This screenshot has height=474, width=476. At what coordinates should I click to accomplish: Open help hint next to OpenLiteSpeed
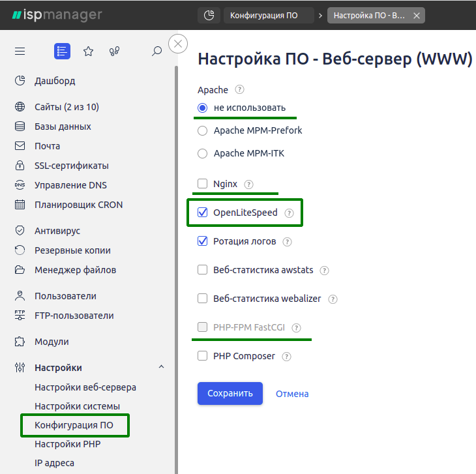289,213
